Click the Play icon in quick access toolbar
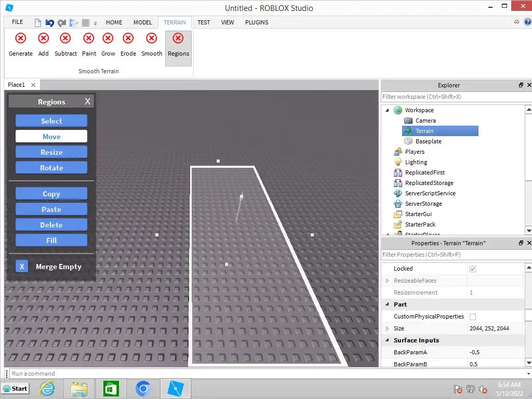 [73, 23]
